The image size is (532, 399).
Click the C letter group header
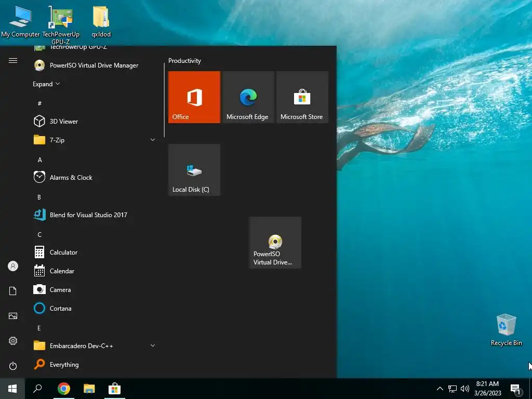click(x=39, y=234)
